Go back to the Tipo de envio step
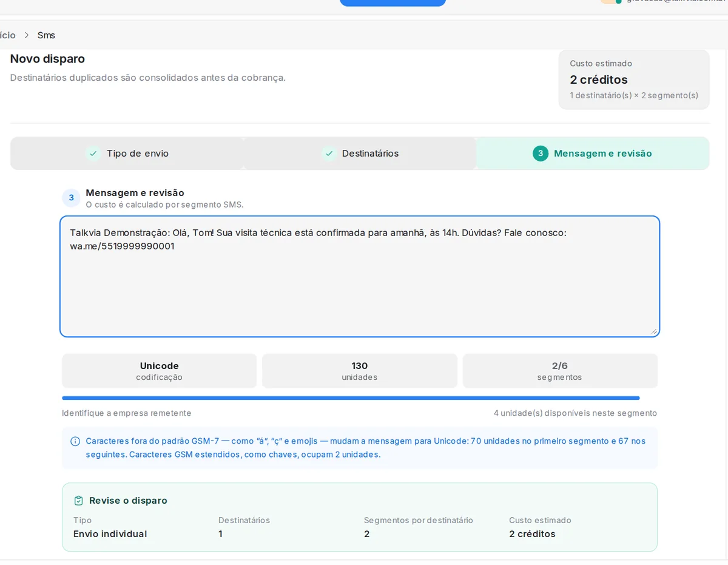The height and width of the screenshot is (565, 728). point(127,154)
